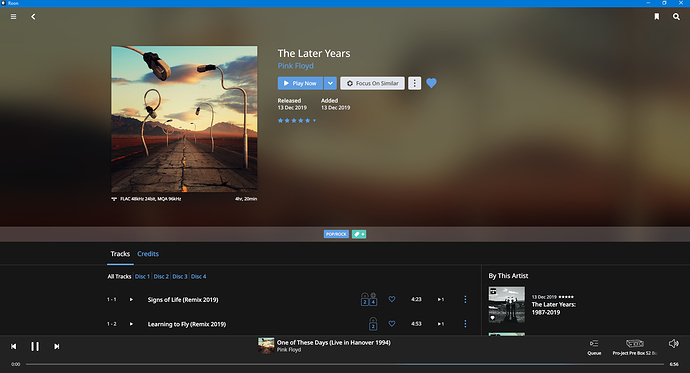The height and width of the screenshot is (373, 690).
Task: Click play-count icon on Signs of Life row
Action: 440,300
